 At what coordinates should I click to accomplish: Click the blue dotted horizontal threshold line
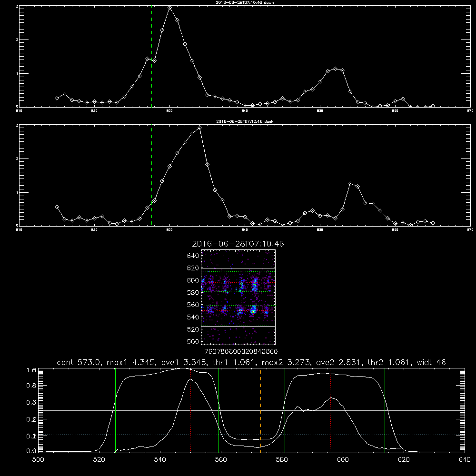pyautogui.click(x=251, y=435)
